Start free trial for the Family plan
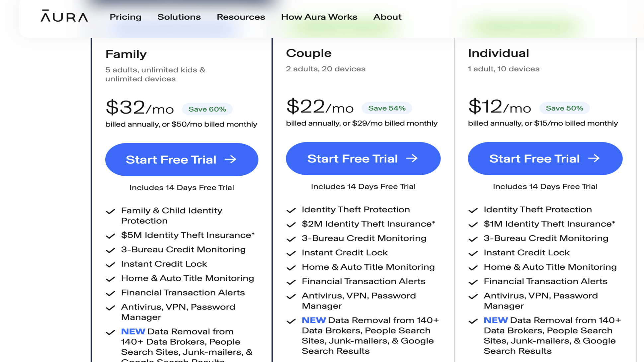The image size is (644, 362). (182, 159)
